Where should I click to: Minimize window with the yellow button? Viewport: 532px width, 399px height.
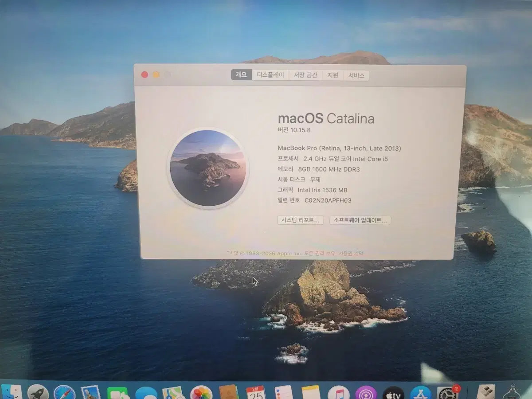(x=156, y=74)
